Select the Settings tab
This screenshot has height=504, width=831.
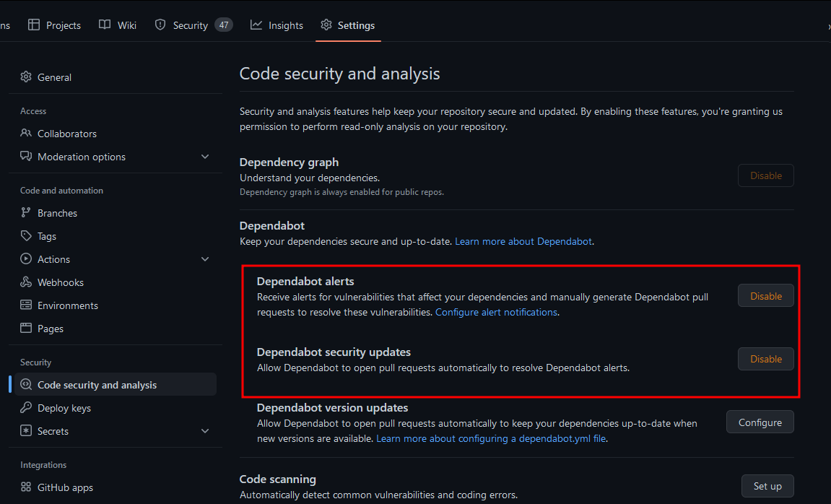tap(348, 25)
